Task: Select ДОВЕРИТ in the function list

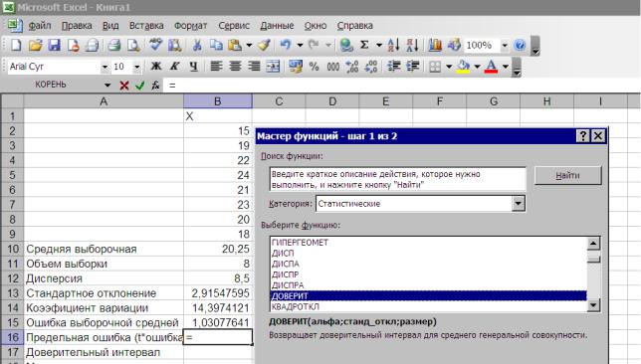Action: pos(428,295)
